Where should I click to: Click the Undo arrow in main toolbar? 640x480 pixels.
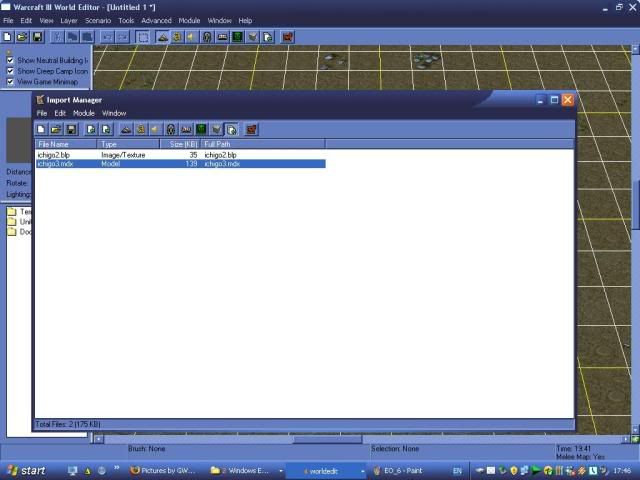click(x=108, y=37)
